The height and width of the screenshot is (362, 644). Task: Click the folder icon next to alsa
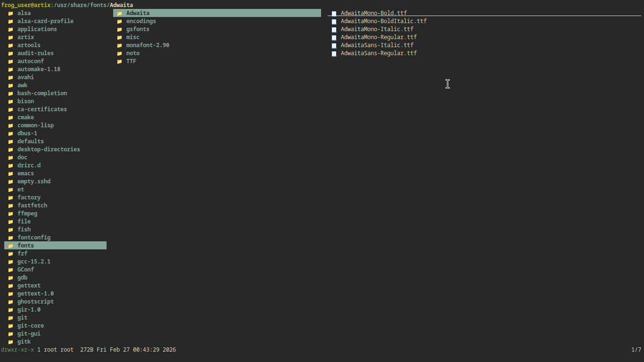click(x=10, y=13)
